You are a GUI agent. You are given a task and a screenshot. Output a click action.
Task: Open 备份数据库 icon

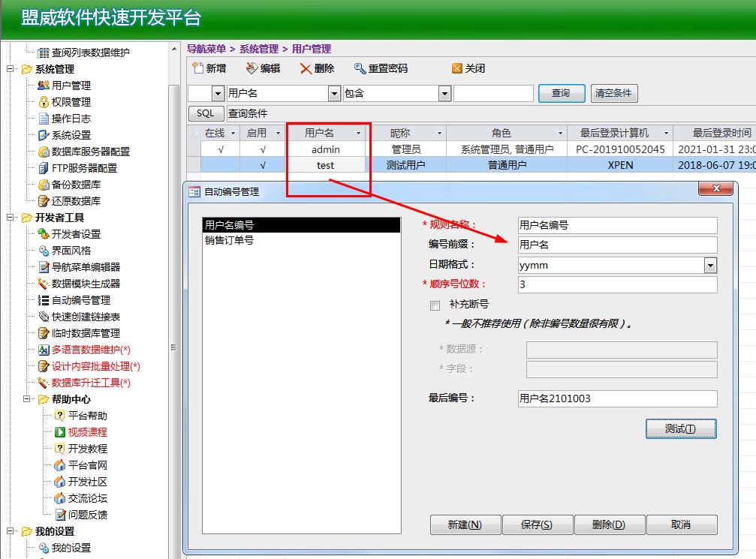(44, 185)
